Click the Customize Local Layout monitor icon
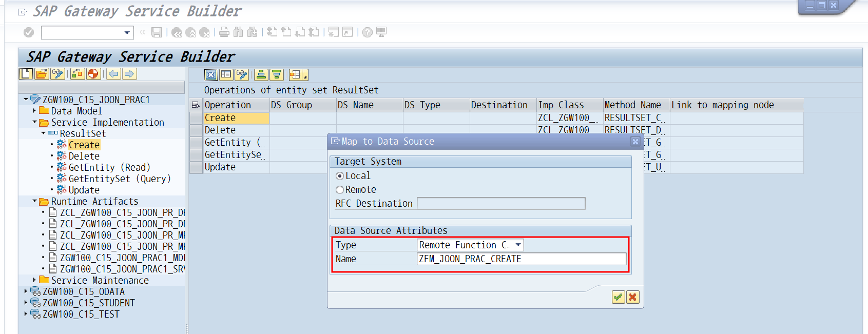The height and width of the screenshot is (334, 868). [381, 32]
